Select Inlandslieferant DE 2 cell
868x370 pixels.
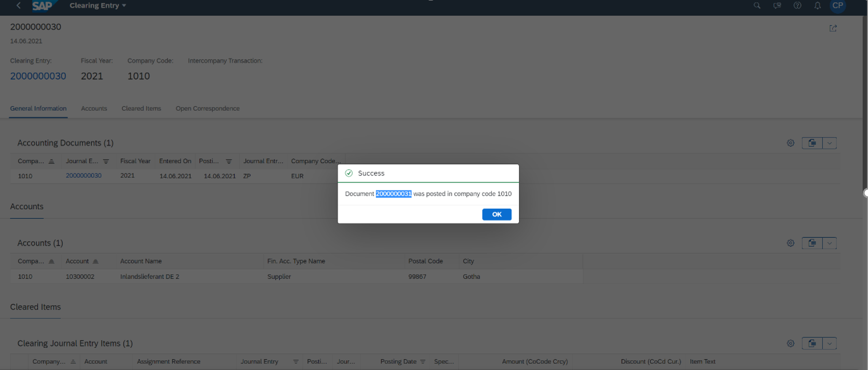pos(150,276)
